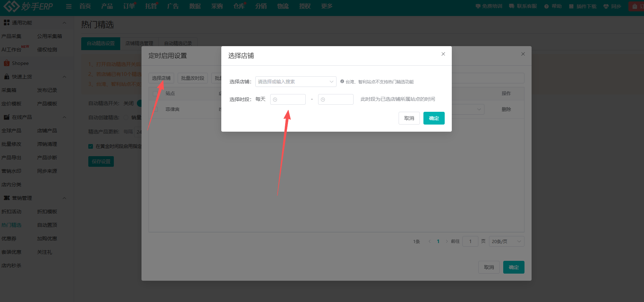Open the 选择店铺 store search dropdown
The height and width of the screenshot is (302, 644).
pos(296,82)
